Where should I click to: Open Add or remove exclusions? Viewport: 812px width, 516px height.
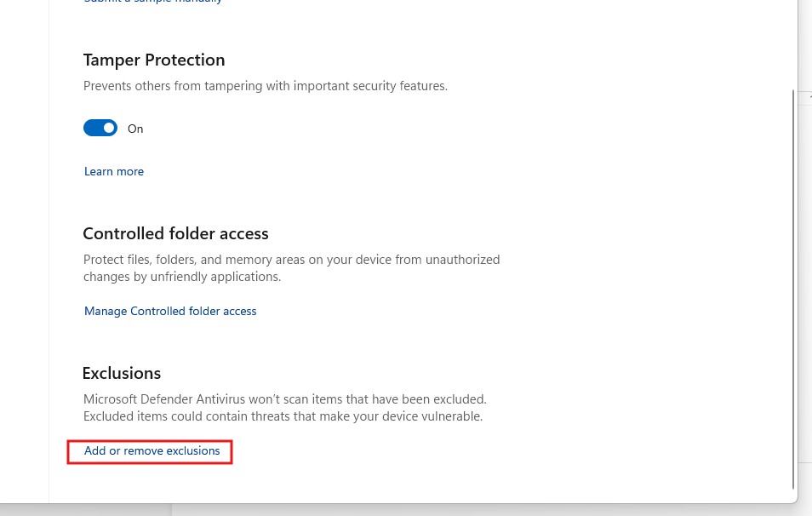pyautogui.click(x=152, y=450)
